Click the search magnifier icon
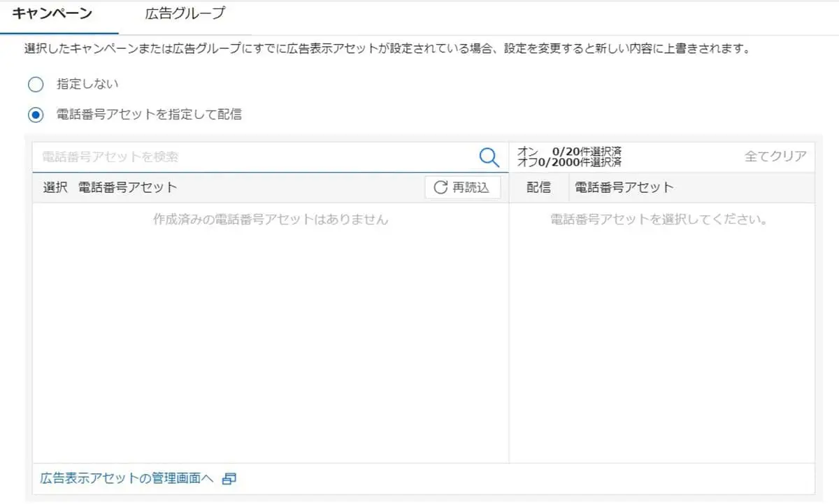Image resolution: width=839 pixels, height=504 pixels. pyautogui.click(x=489, y=157)
